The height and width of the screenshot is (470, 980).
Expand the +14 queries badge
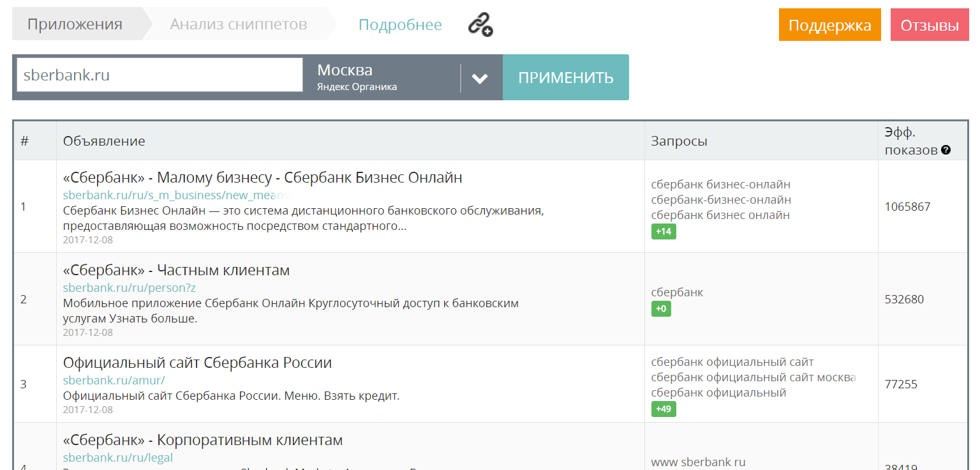coord(664,231)
